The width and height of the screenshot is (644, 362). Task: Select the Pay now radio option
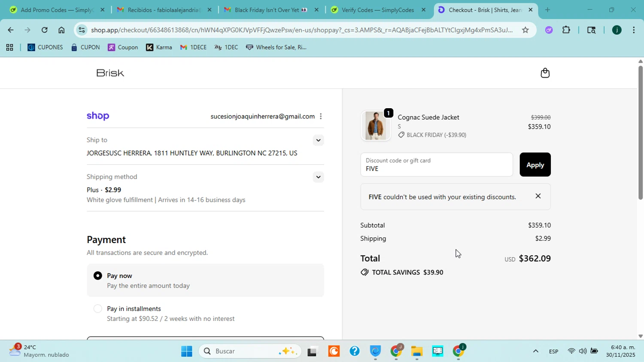pyautogui.click(x=98, y=276)
